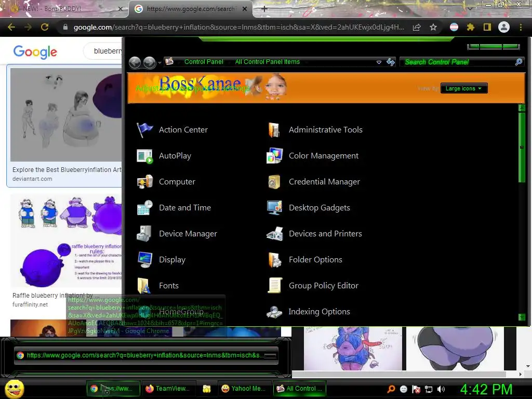Open the HomeGroup item

click(181, 312)
